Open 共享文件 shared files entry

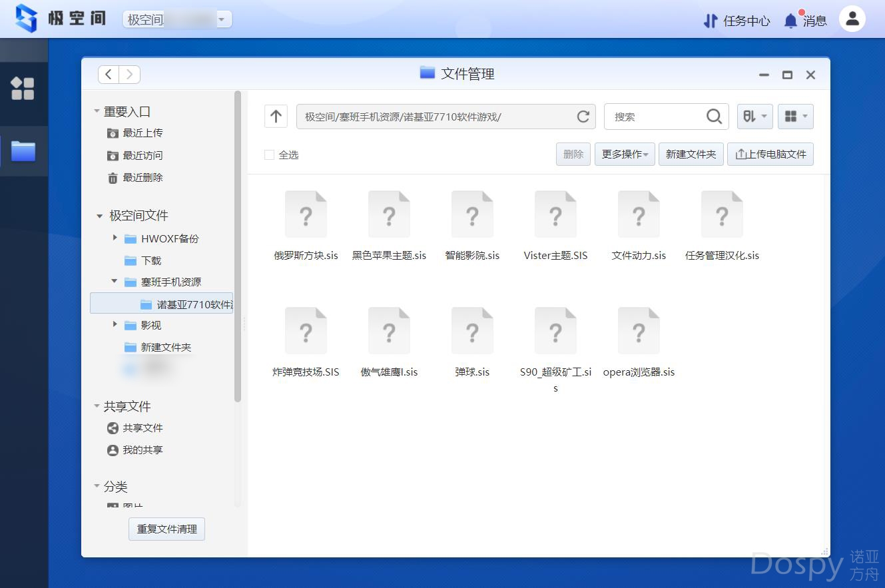pos(135,428)
